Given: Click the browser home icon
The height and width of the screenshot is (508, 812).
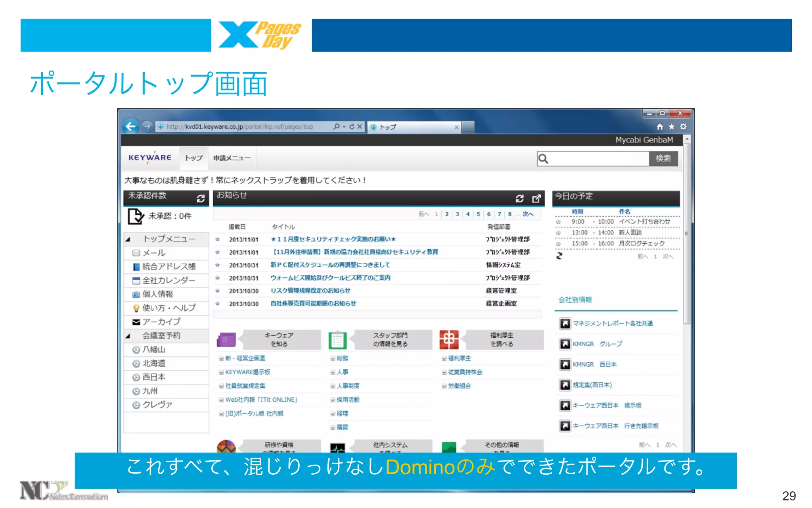Looking at the screenshot, I should (x=660, y=127).
